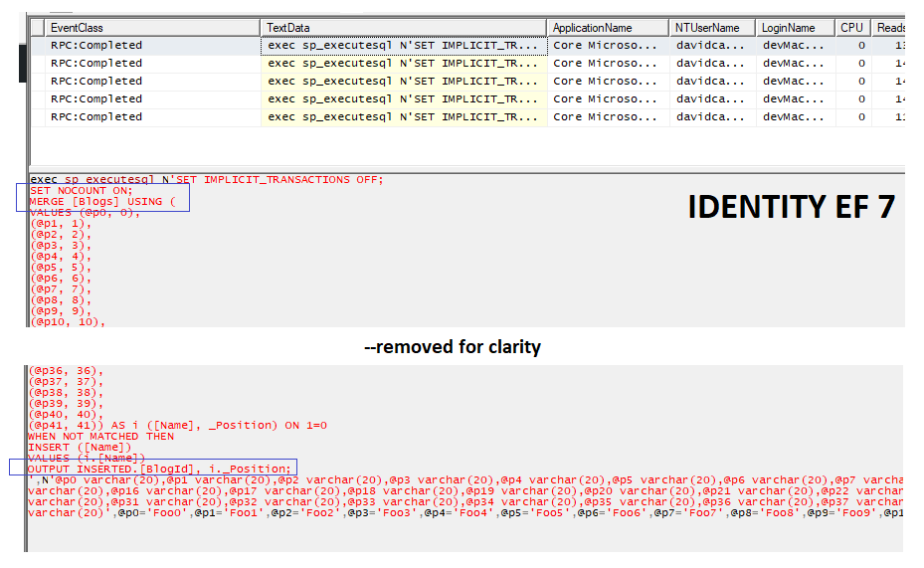This screenshot has height=568, width=924.
Task: Click the ApplicationName column header
Action: (608, 28)
